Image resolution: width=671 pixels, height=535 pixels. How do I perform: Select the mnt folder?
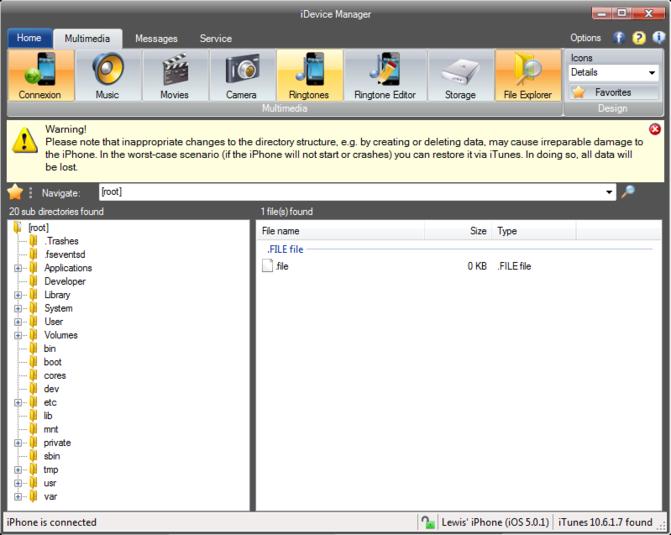click(51, 429)
